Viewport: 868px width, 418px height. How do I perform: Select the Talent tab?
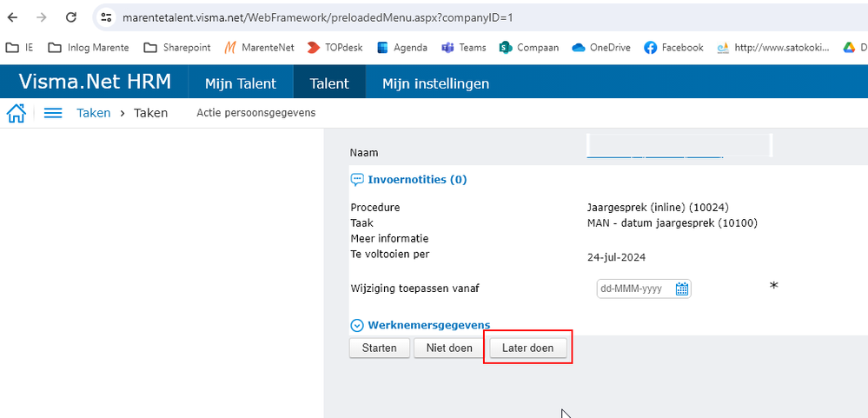(329, 83)
